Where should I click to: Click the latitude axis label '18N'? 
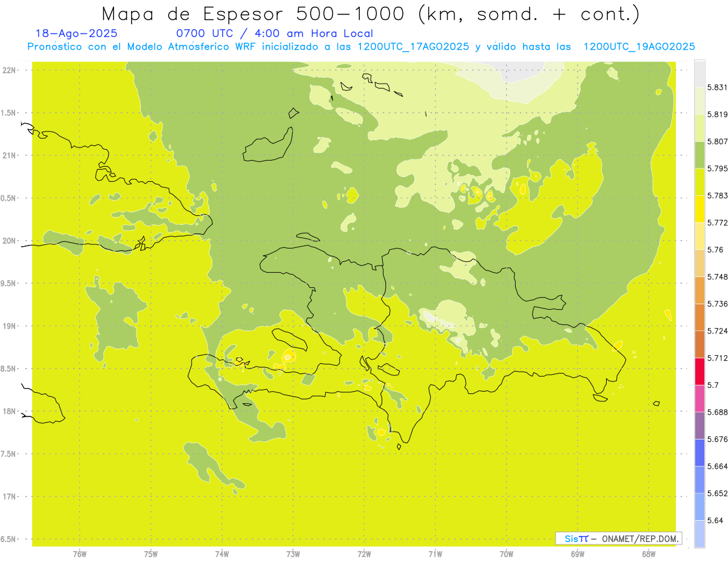coord(10,412)
